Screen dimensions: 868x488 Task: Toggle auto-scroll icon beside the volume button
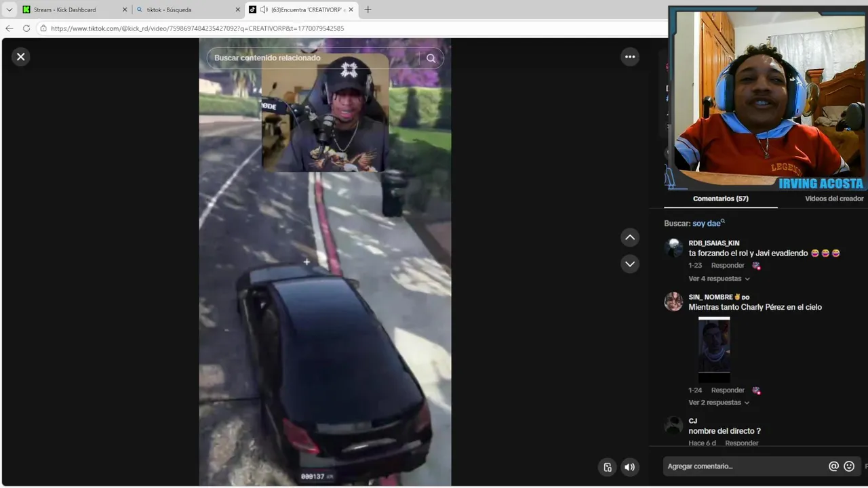[x=608, y=466]
